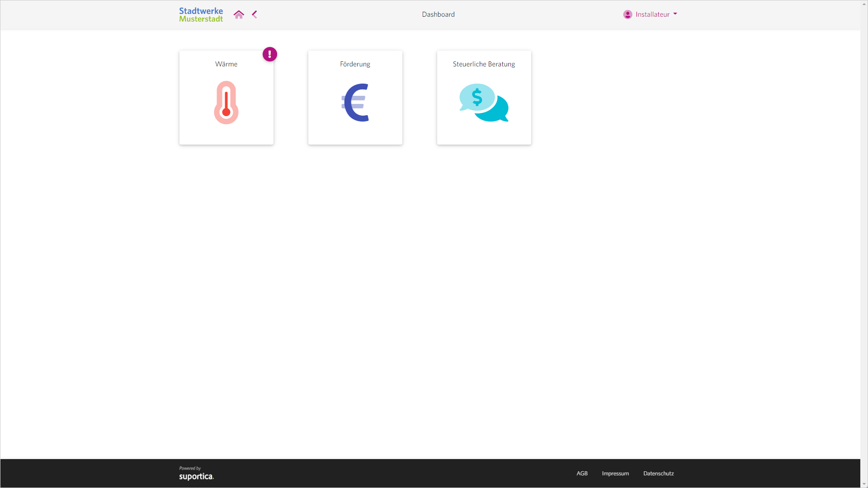Click the home icon in header
Viewport: 868px width, 488px height.
pyautogui.click(x=239, y=14)
